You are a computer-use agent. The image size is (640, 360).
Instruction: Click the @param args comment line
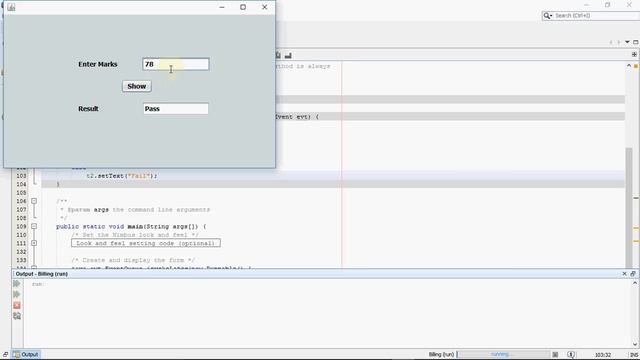tap(135, 209)
